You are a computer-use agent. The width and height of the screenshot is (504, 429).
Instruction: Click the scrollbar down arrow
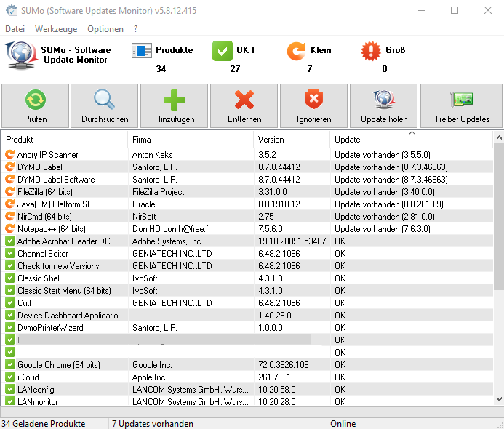(499, 399)
